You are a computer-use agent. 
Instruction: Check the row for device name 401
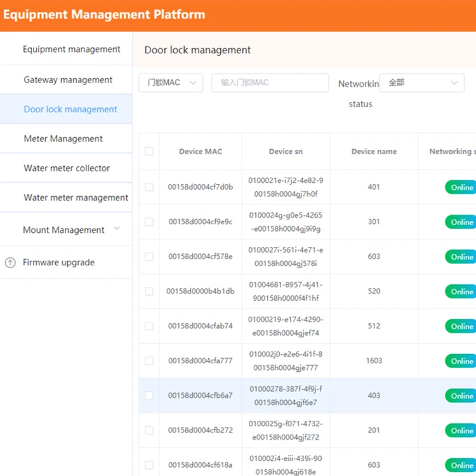(149, 187)
